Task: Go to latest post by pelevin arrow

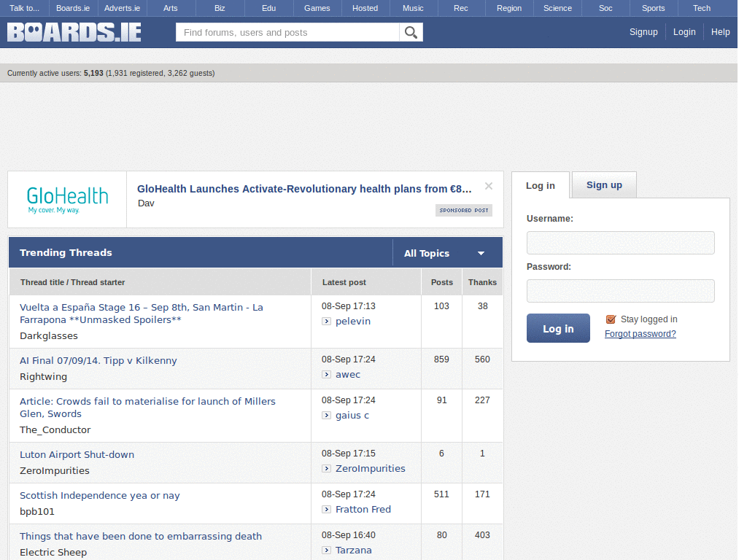Action: (326, 322)
